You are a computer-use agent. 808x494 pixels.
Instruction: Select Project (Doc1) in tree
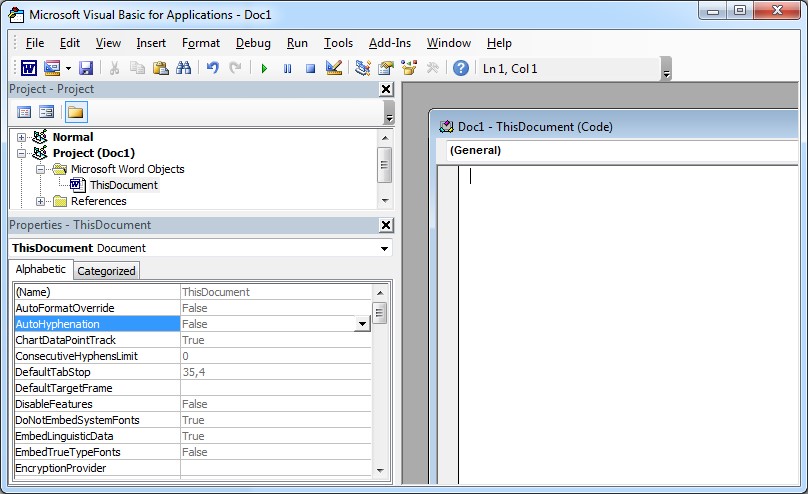coord(94,153)
